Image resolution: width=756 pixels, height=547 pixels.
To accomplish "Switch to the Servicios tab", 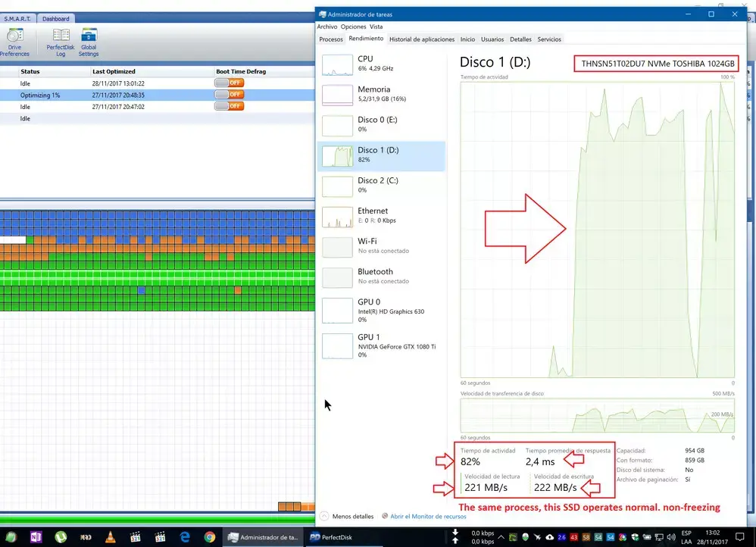I will coord(549,39).
